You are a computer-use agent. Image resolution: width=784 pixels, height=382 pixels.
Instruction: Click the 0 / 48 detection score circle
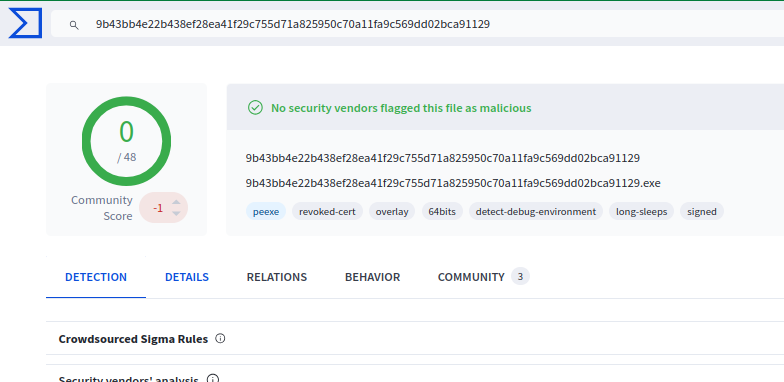pyautogui.click(x=126, y=142)
